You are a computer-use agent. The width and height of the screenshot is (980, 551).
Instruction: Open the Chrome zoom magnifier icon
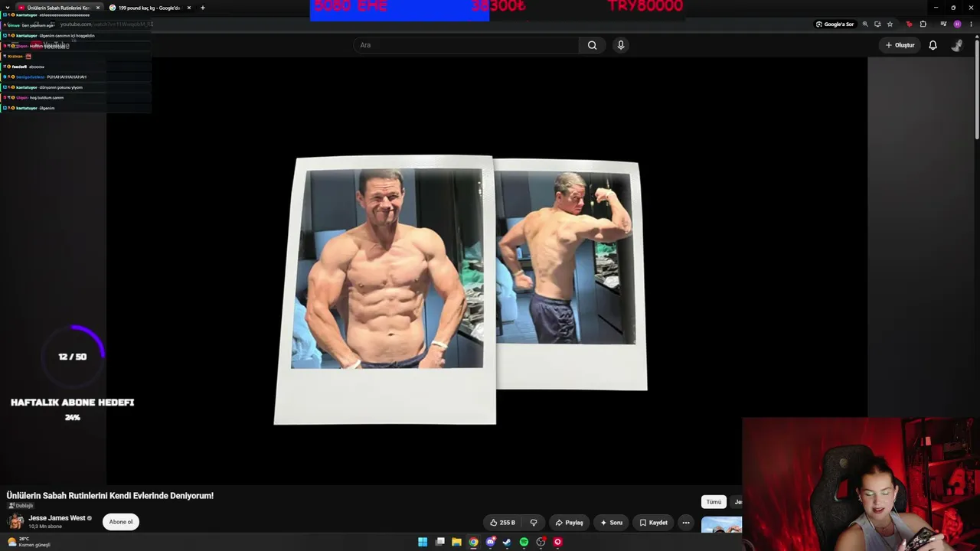click(x=865, y=24)
